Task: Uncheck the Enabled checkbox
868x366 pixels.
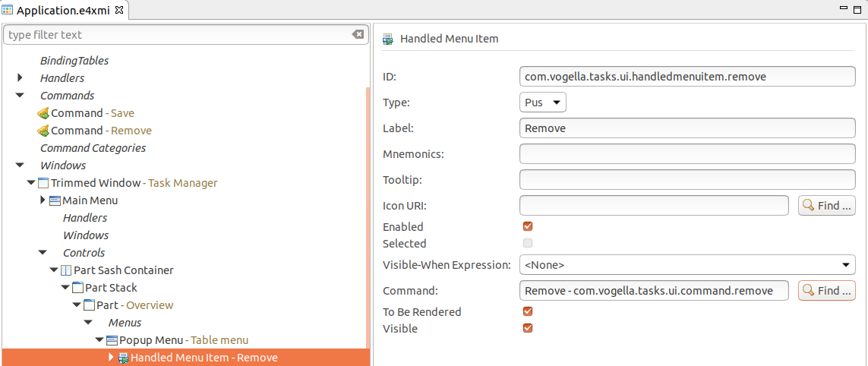Action: pos(528,226)
